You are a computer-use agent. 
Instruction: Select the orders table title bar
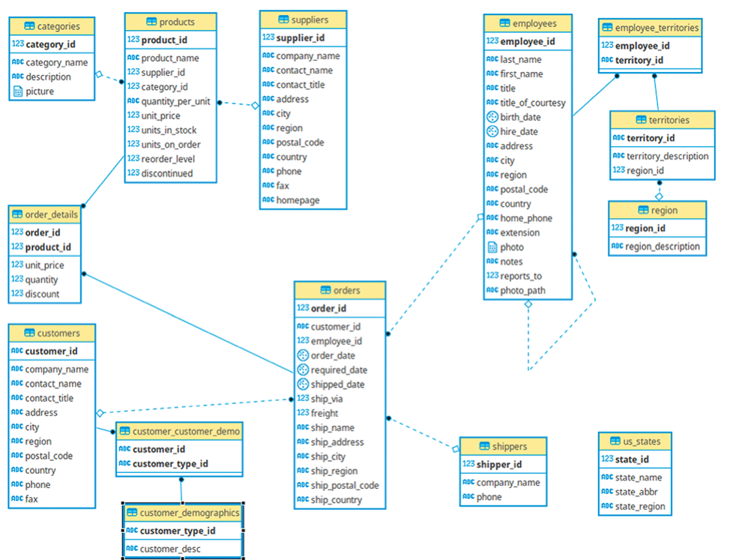point(340,290)
